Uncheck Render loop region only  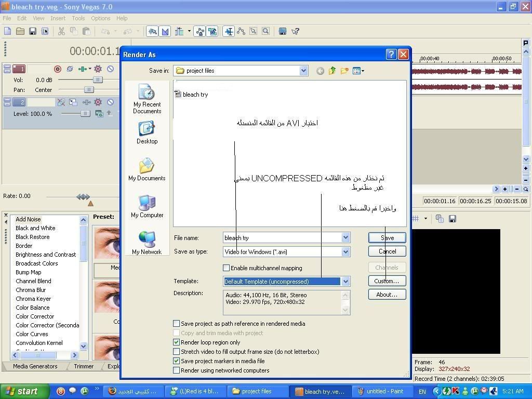(x=177, y=342)
